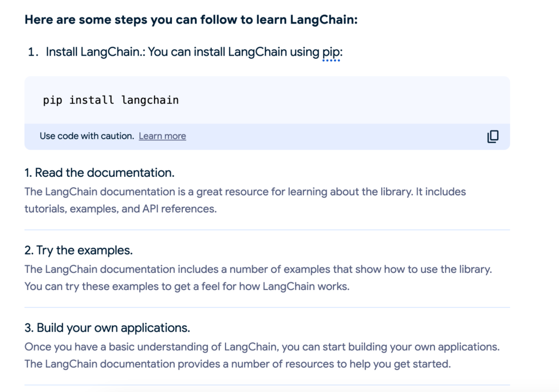Select the Build your own applications heading
The image size is (559, 392).
pyautogui.click(x=108, y=328)
